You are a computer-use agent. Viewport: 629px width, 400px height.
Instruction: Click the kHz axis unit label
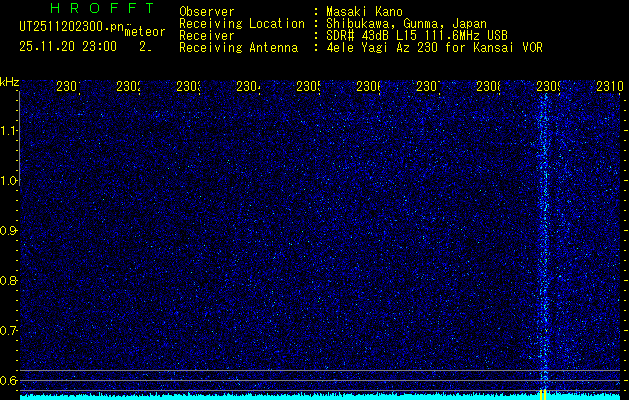[x=9, y=81]
